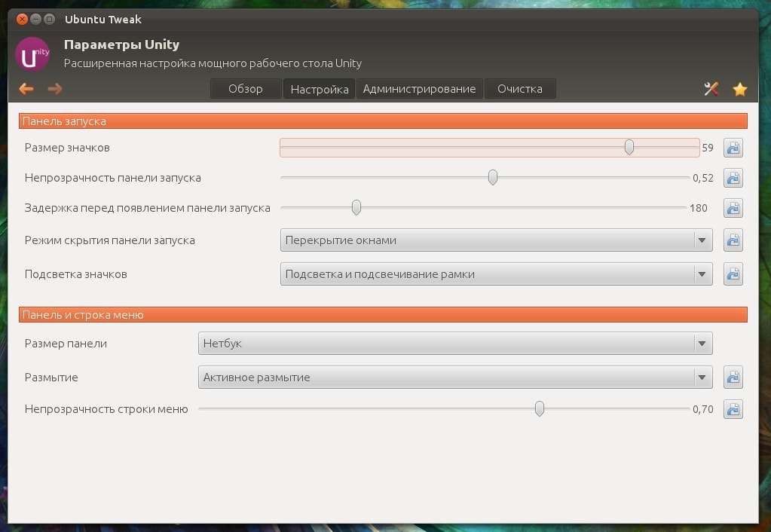Click the 'Панель запуска' section header
This screenshot has width=771, height=532.
pyautogui.click(x=383, y=121)
